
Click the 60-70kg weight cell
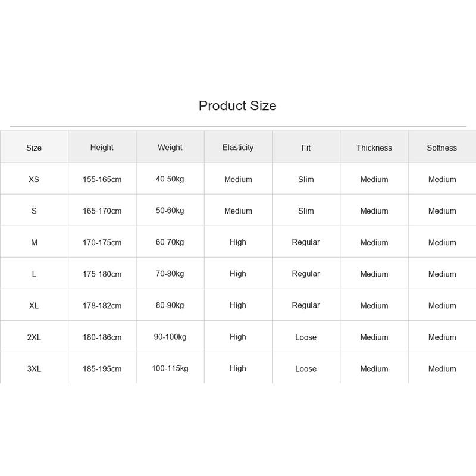(170, 242)
